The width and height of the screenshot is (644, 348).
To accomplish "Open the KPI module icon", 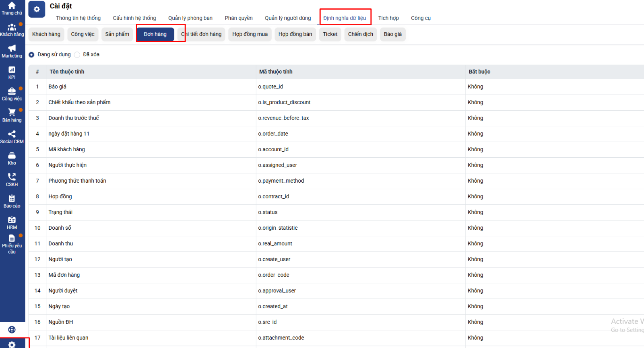I will tap(12, 72).
